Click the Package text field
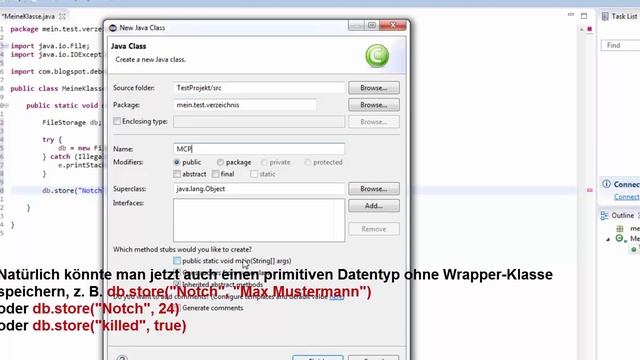The image size is (640, 360). tap(244, 105)
